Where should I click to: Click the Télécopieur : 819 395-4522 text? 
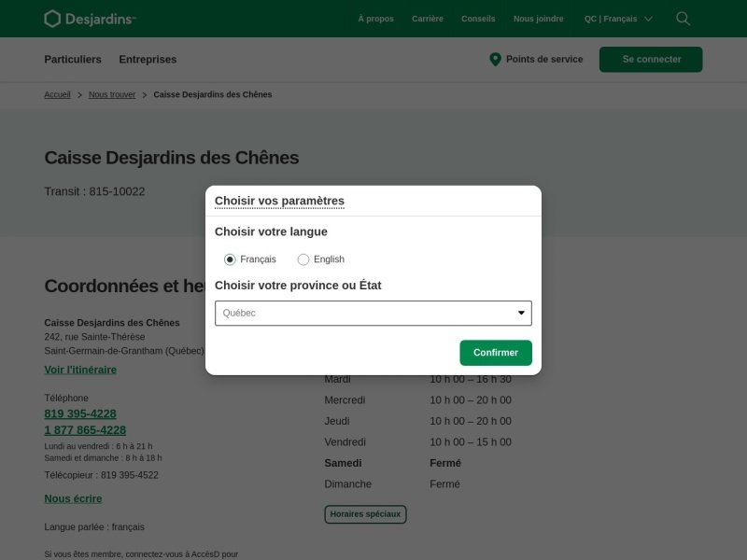tap(101, 475)
